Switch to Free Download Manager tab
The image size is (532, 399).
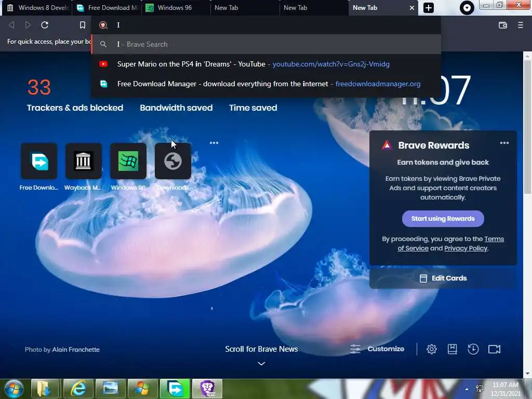(107, 8)
